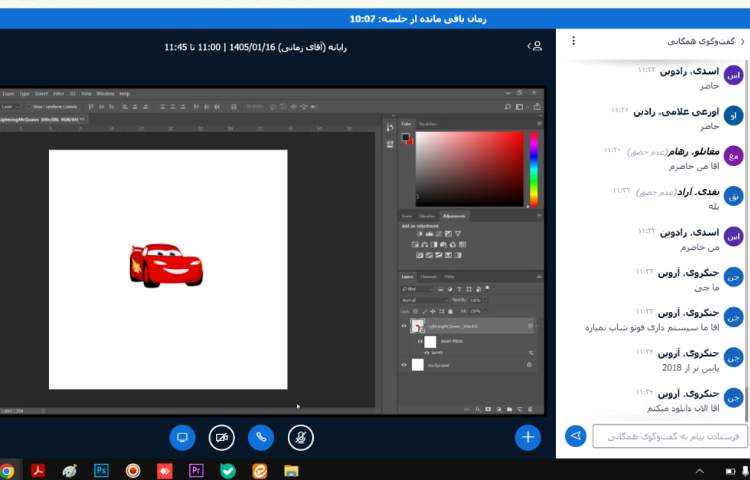The height and width of the screenshot is (480, 750).
Task: Toggle the muted microphone button
Action: coord(301,437)
